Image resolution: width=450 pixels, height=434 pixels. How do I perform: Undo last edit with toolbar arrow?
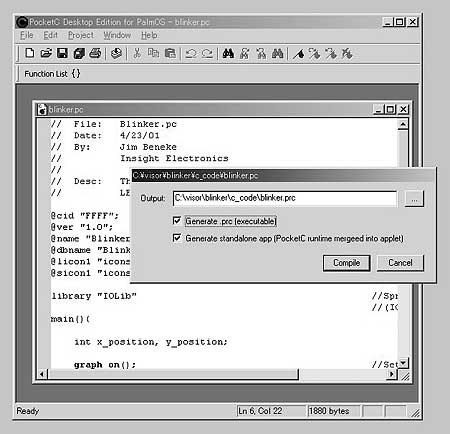[191, 53]
